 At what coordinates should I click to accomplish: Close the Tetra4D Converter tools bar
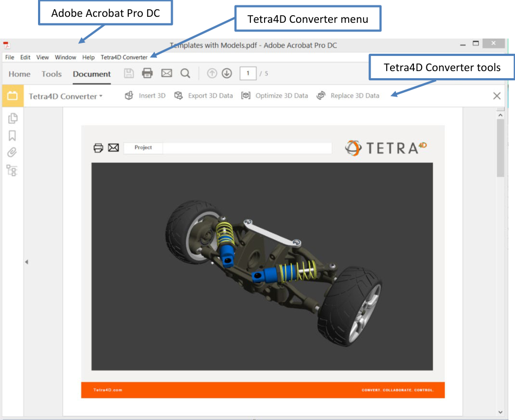pos(497,96)
